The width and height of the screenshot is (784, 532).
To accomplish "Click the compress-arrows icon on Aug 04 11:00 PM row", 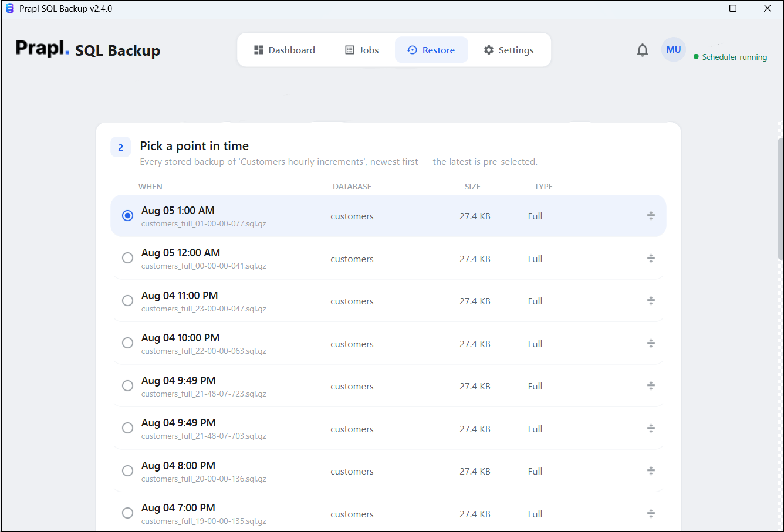I will click(651, 301).
